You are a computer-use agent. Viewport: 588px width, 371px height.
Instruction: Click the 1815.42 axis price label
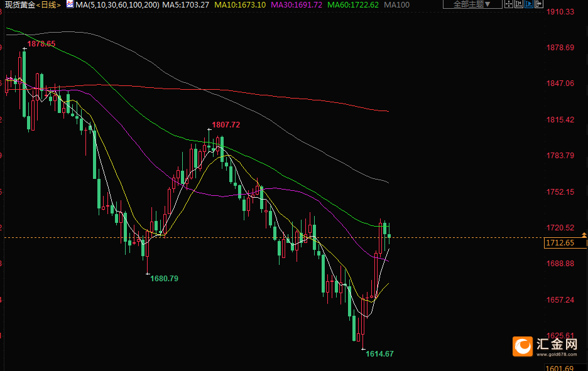[x=560, y=119]
